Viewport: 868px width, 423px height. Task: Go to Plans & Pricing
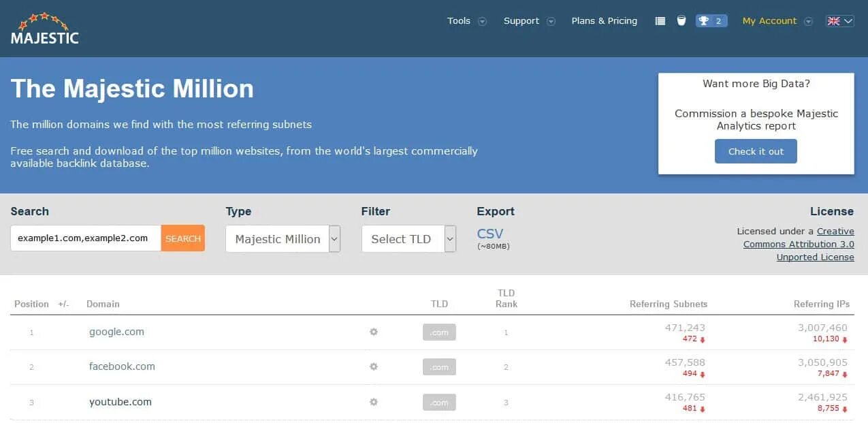605,21
